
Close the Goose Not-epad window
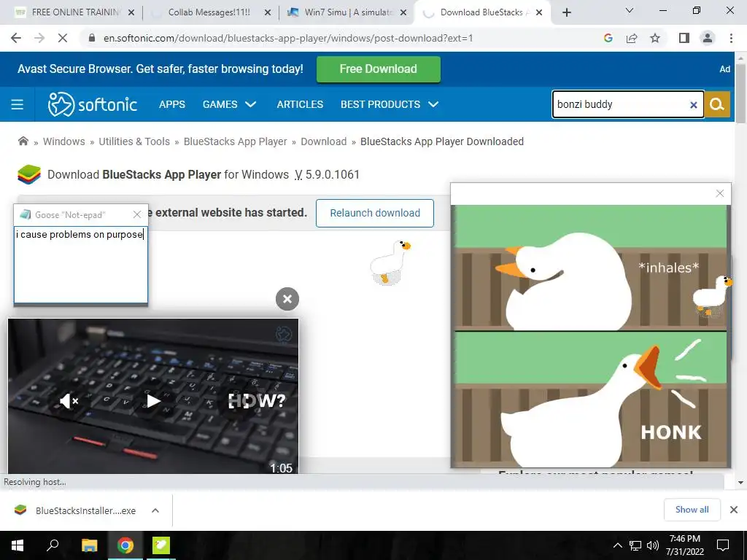137,215
